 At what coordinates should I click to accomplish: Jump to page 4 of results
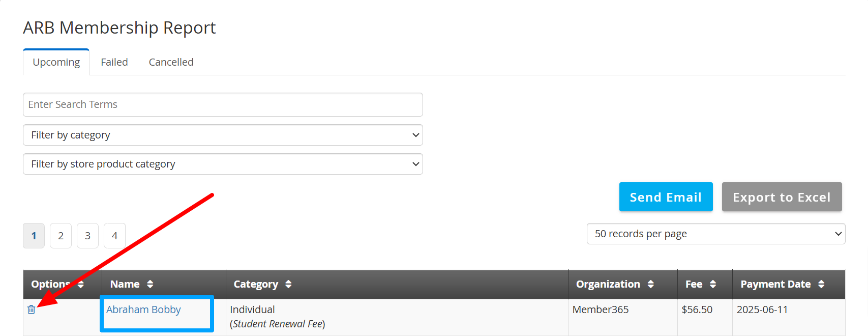coord(114,236)
